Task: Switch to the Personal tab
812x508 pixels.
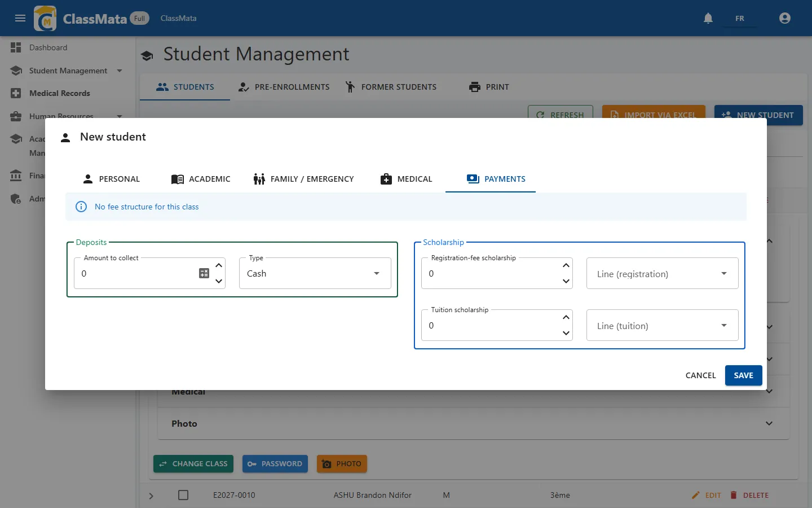Action: (x=111, y=179)
